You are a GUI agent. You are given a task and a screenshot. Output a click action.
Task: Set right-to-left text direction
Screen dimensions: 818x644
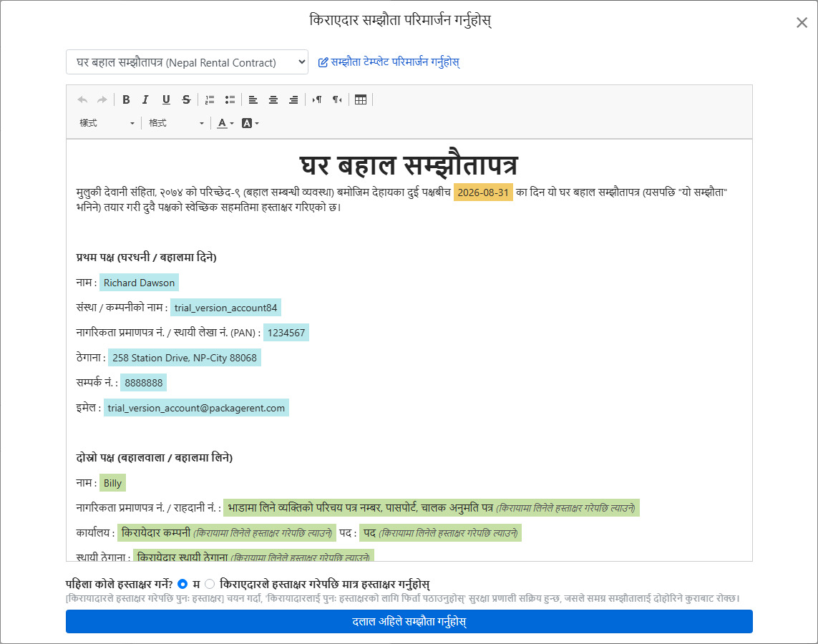click(338, 99)
